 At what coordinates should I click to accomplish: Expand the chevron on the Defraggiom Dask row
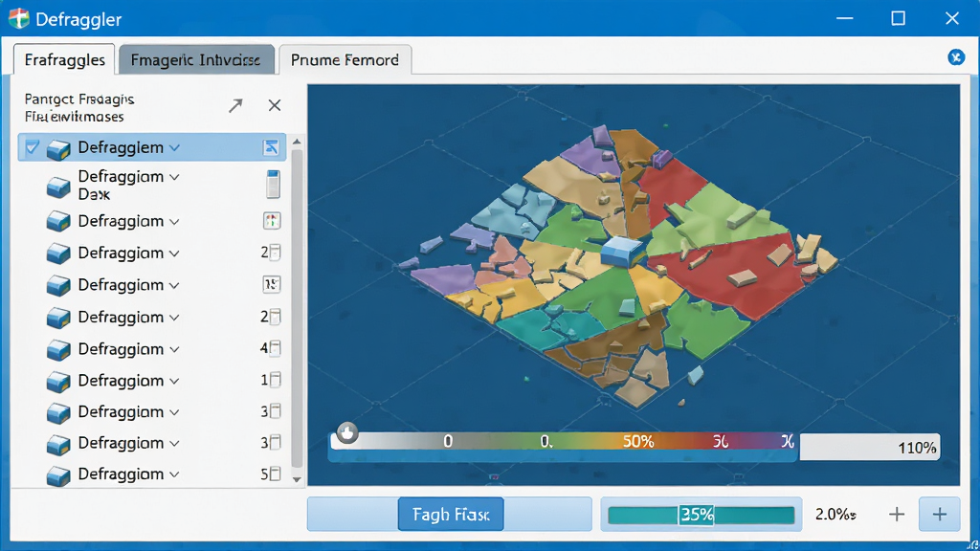[x=174, y=177]
